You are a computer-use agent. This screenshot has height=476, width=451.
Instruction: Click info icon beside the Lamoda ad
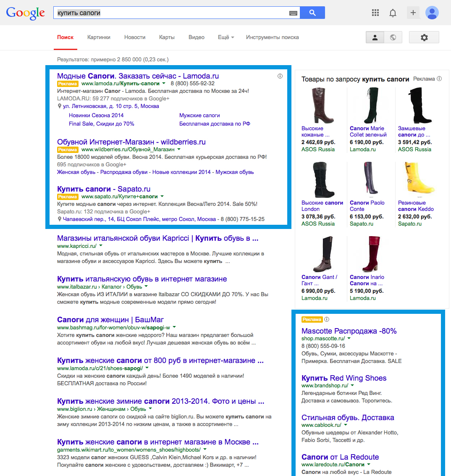pyautogui.click(x=280, y=76)
